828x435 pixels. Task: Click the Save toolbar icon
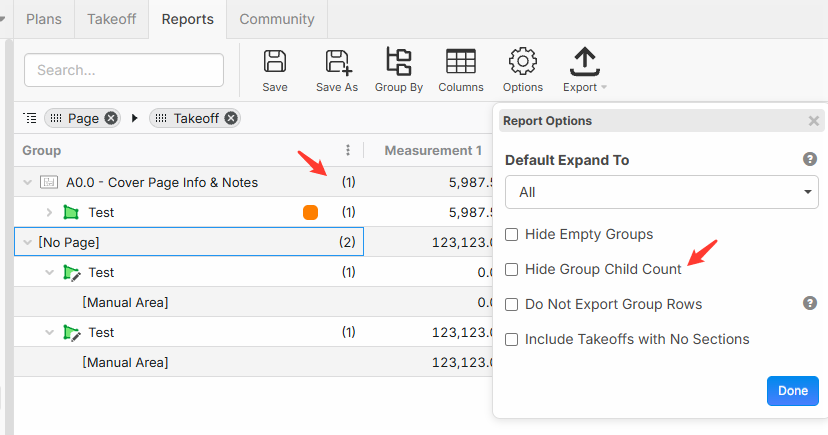(274, 62)
